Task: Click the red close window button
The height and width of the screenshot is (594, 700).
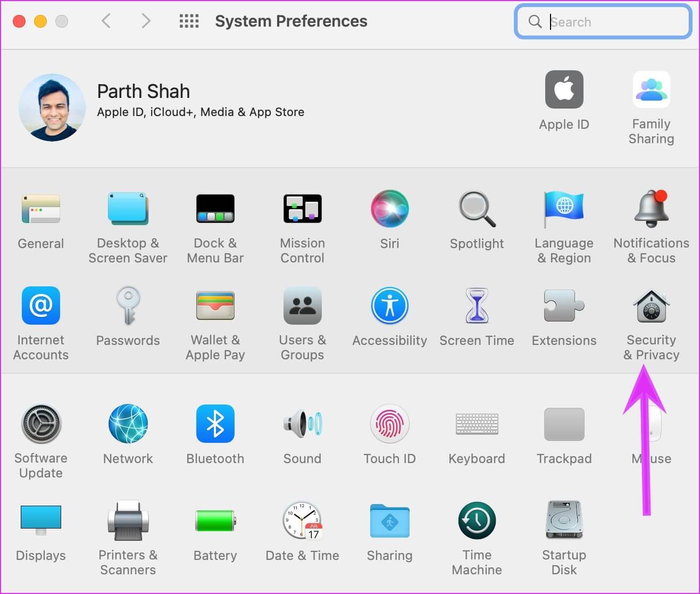Action: click(x=19, y=21)
